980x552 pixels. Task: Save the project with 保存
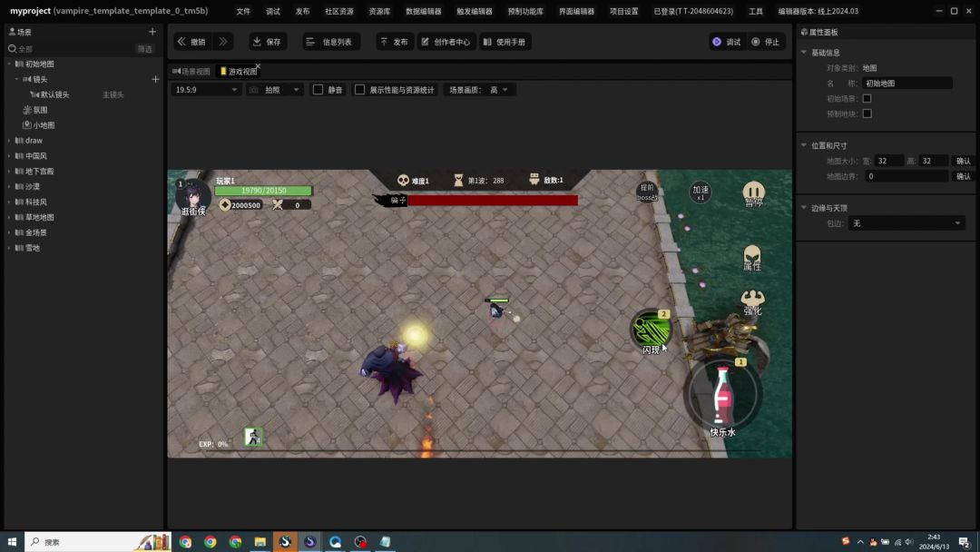tap(267, 42)
